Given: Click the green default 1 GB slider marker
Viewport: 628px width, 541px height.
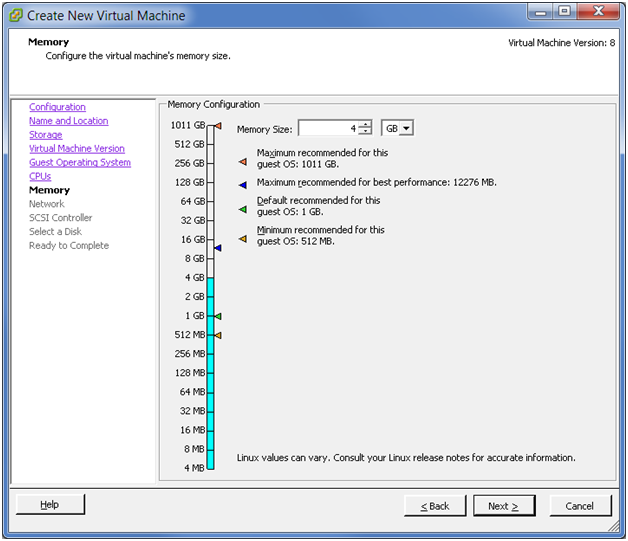Looking at the screenshot, I should [x=218, y=316].
